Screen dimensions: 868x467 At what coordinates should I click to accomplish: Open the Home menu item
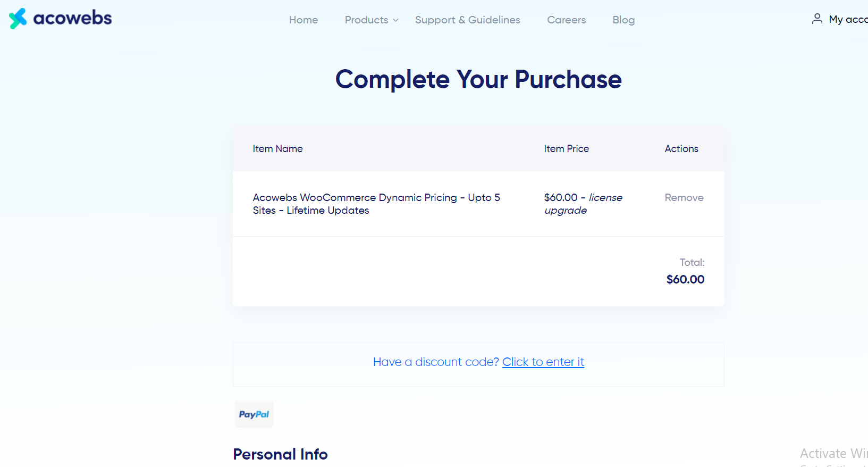pos(304,20)
